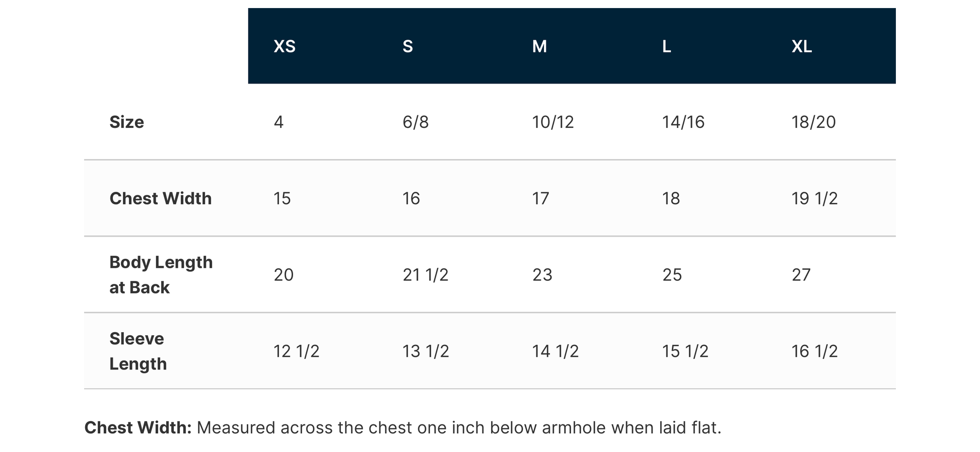Select the 12 1/2 sleeve length cell

pos(297,351)
